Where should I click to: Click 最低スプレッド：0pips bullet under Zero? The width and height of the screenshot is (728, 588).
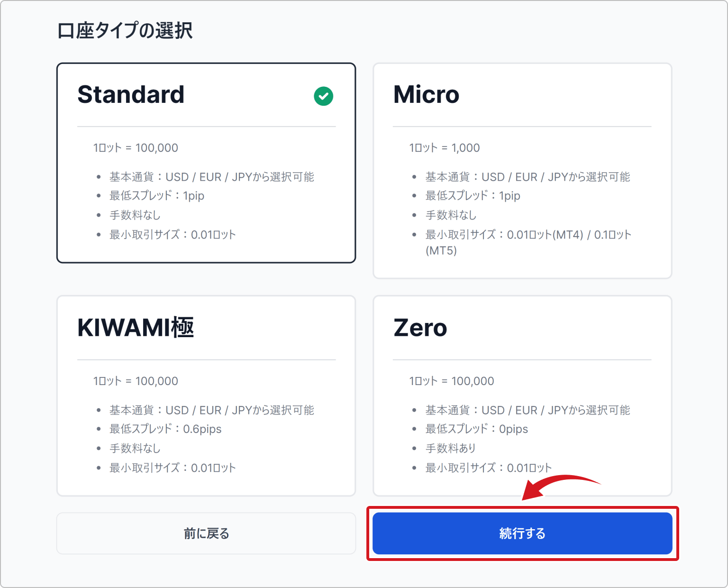476,429
